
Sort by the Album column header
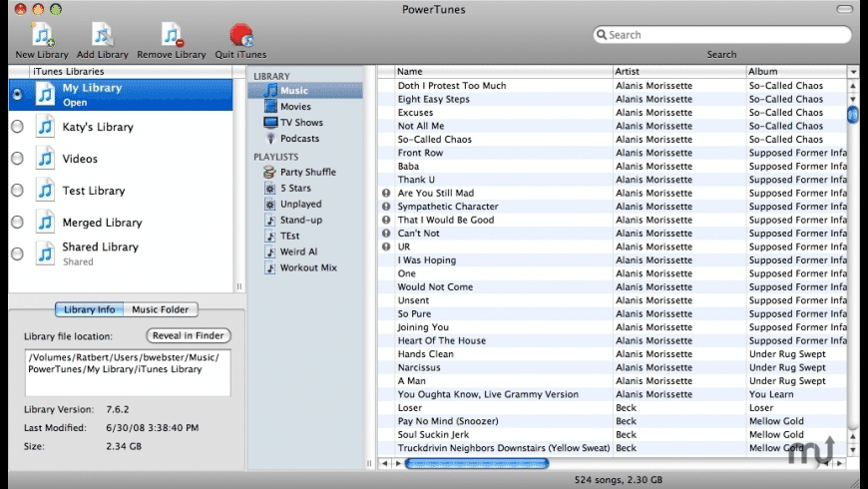point(796,72)
